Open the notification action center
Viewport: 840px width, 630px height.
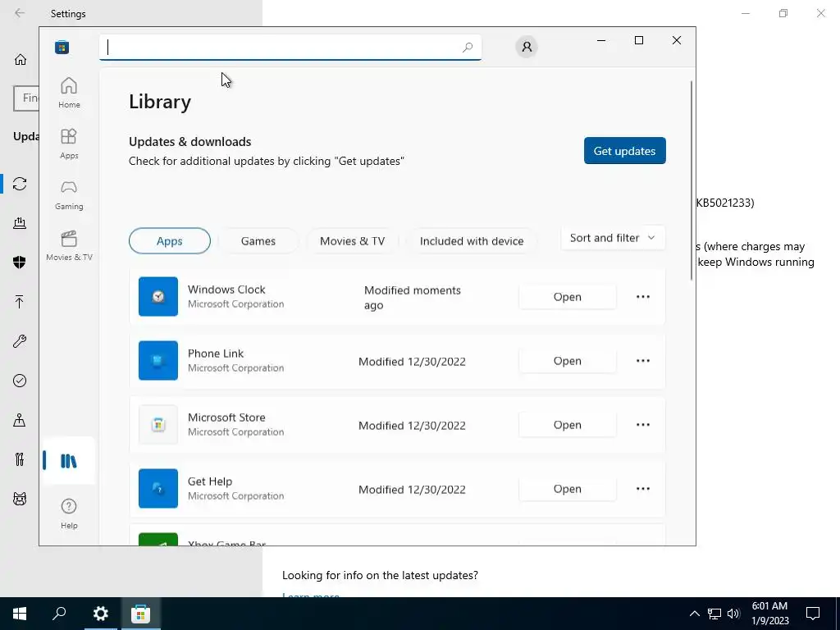(813, 614)
